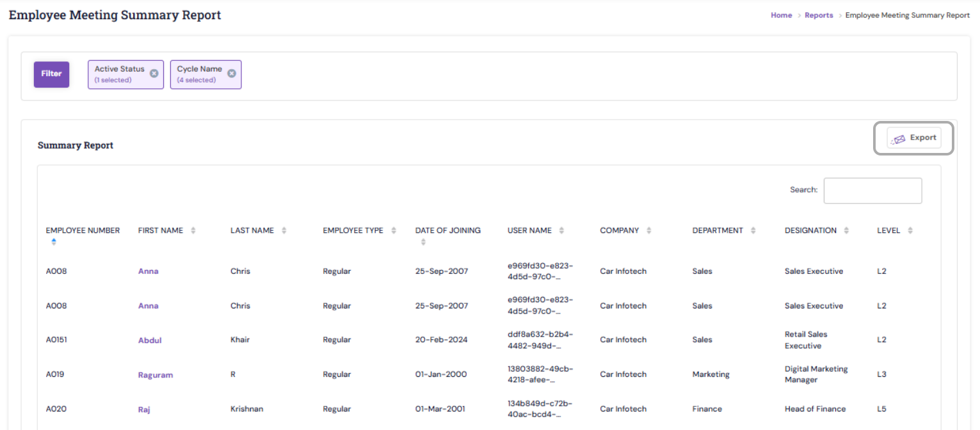
Task: Click the Marketing department cell
Action: [x=711, y=374]
